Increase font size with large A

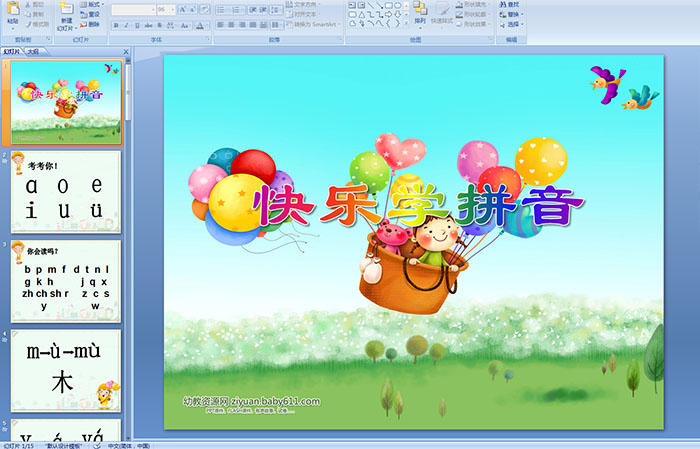tap(183, 10)
